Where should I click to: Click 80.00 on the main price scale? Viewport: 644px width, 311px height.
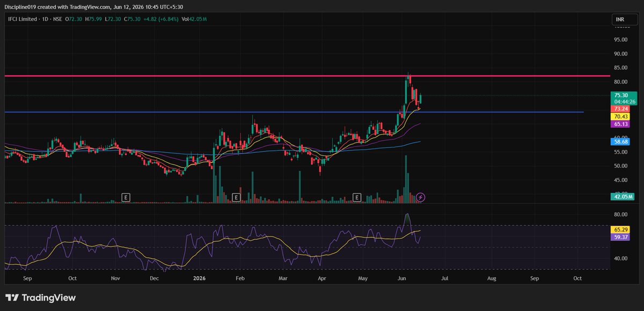click(621, 82)
